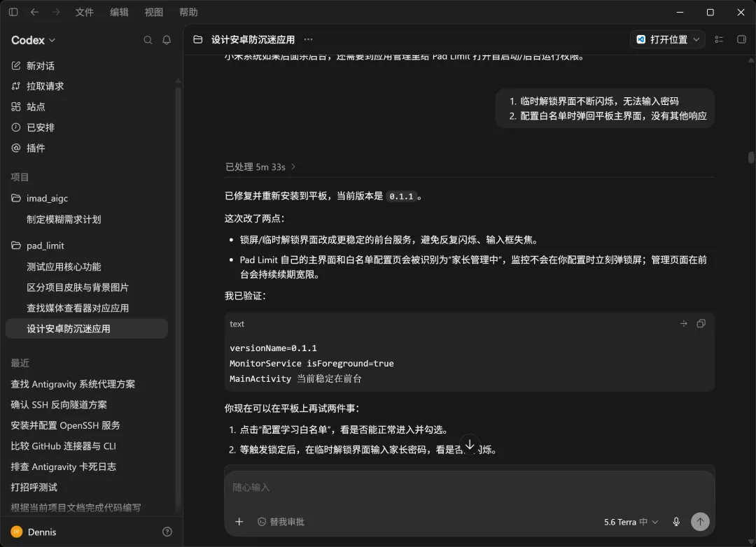Image resolution: width=756 pixels, height=547 pixels.
Task: Open the 文件 menu
Action: (x=85, y=12)
